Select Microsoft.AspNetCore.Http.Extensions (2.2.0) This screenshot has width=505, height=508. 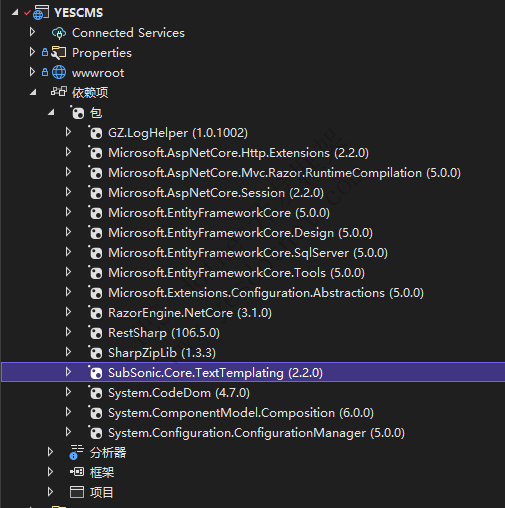click(238, 153)
